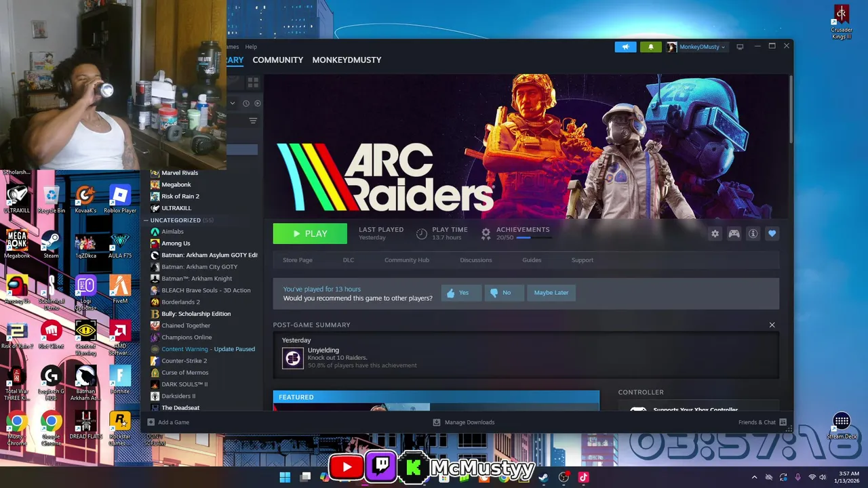The width and height of the screenshot is (868, 488).
Task: Dismiss the Post-Game Summary panel
Action: point(772,325)
